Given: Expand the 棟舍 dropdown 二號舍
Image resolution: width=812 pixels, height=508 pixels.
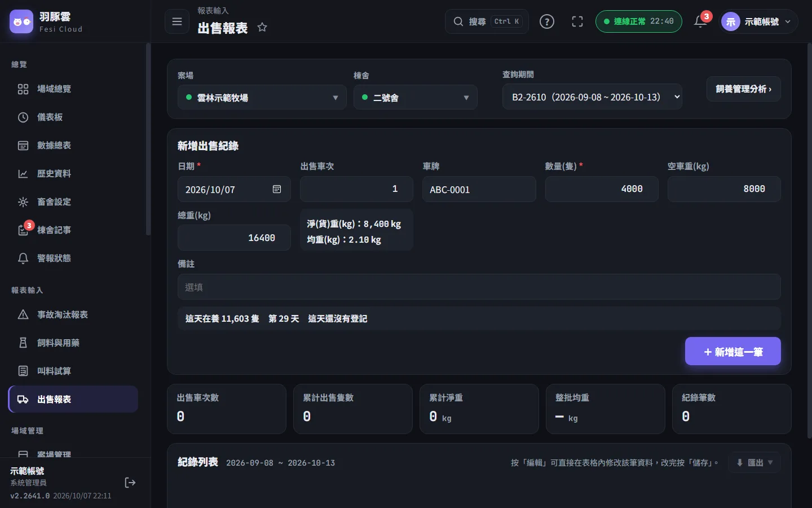Looking at the screenshot, I should [x=416, y=97].
